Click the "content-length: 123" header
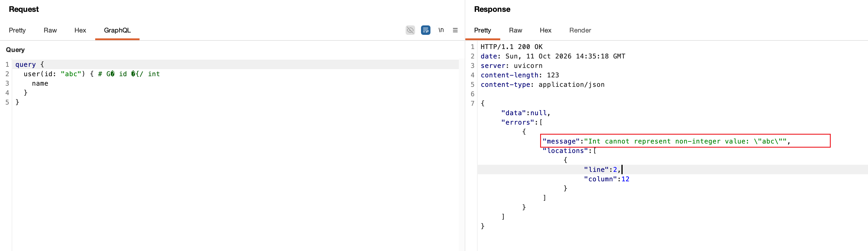The width and height of the screenshot is (868, 251). 519,75
